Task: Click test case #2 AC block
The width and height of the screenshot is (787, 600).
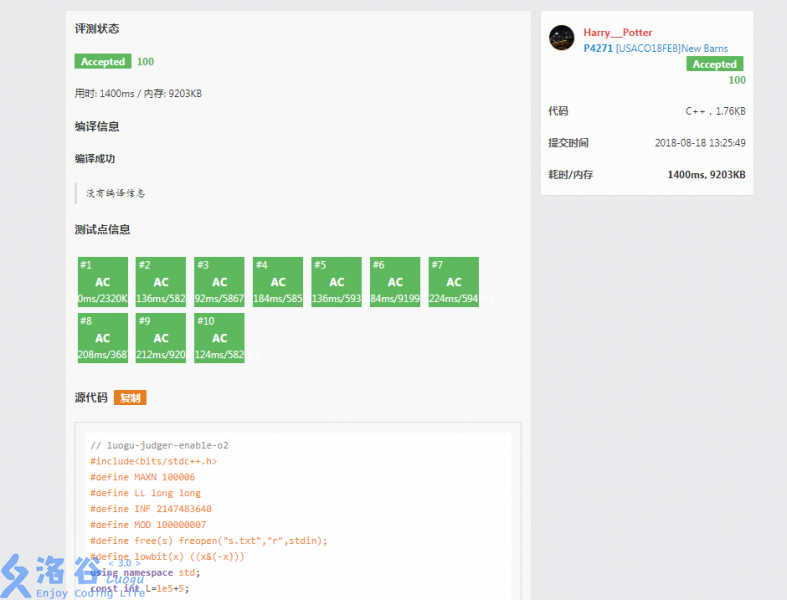Action: pos(161,282)
